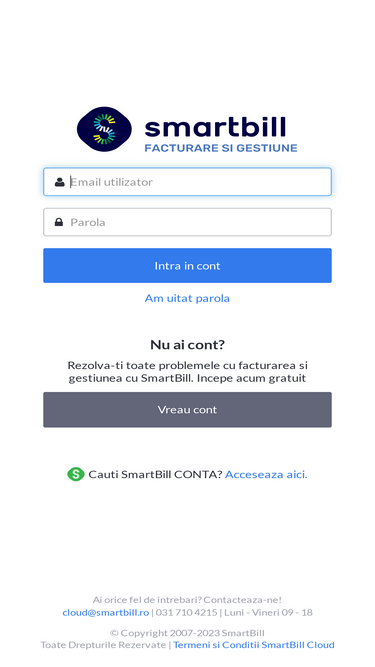Click the Copyright 2007-2023 SmartBill text

click(x=188, y=633)
